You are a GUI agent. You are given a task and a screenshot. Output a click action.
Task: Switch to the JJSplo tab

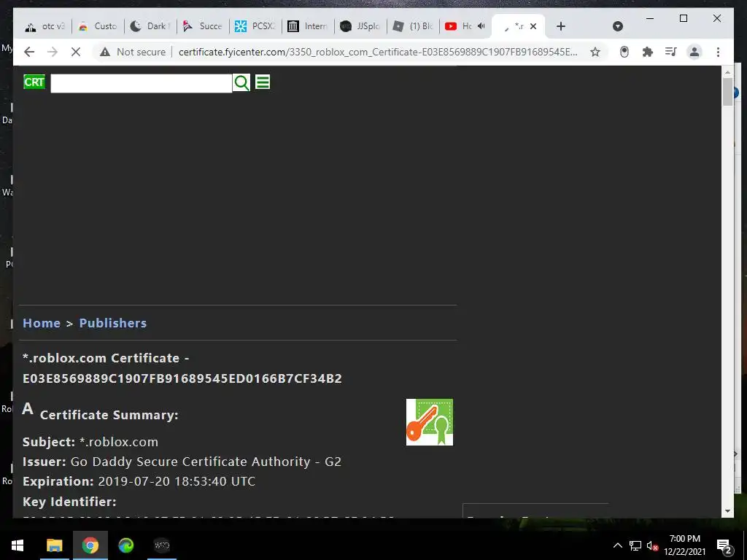(360, 26)
